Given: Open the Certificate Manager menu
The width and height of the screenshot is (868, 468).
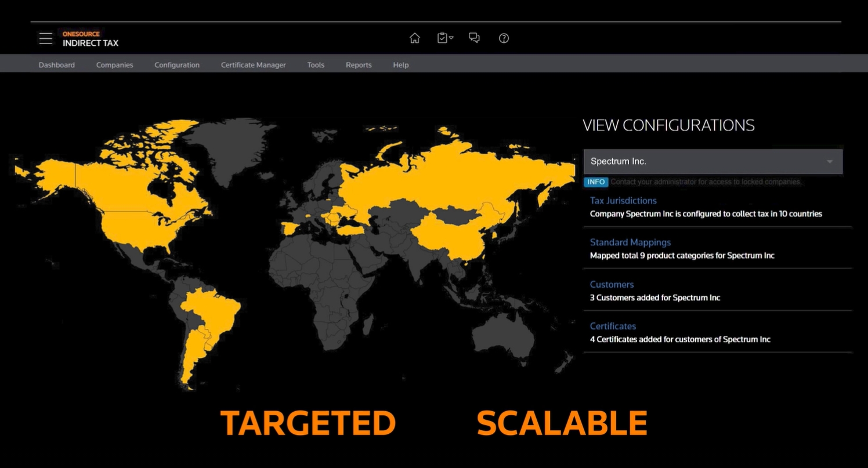Looking at the screenshot, I should click(x=253, y=65).
